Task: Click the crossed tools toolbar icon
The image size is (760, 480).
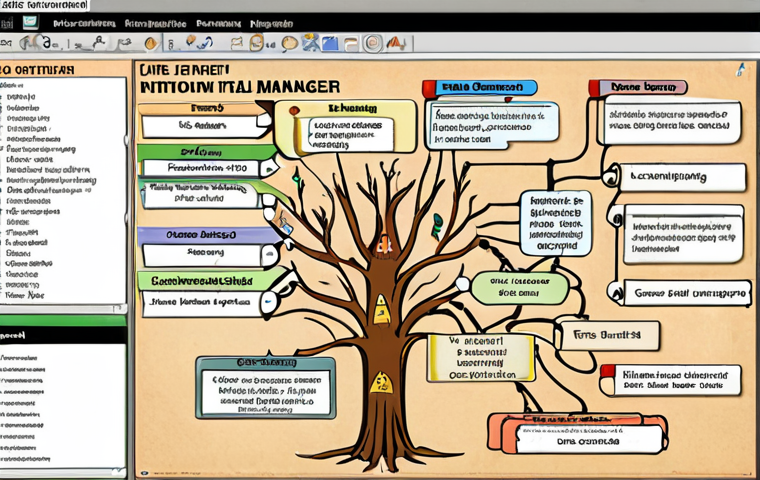Action: pos(311,43)
